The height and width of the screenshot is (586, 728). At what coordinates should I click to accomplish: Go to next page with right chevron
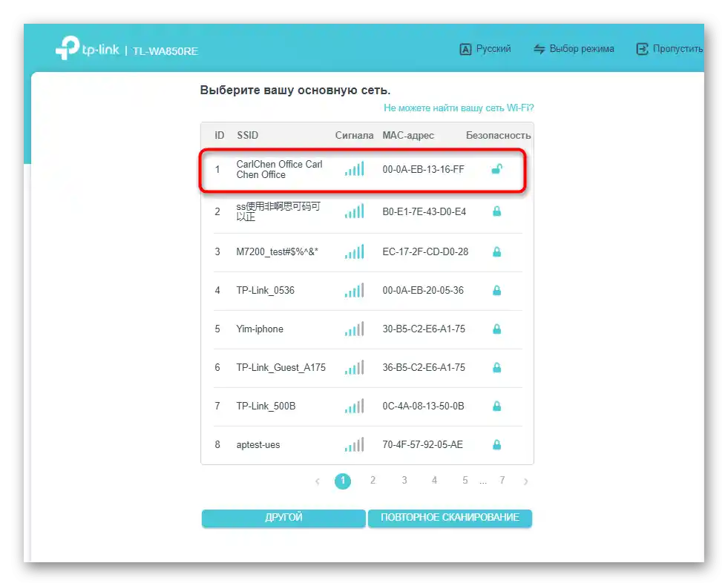tap(525, 481)
